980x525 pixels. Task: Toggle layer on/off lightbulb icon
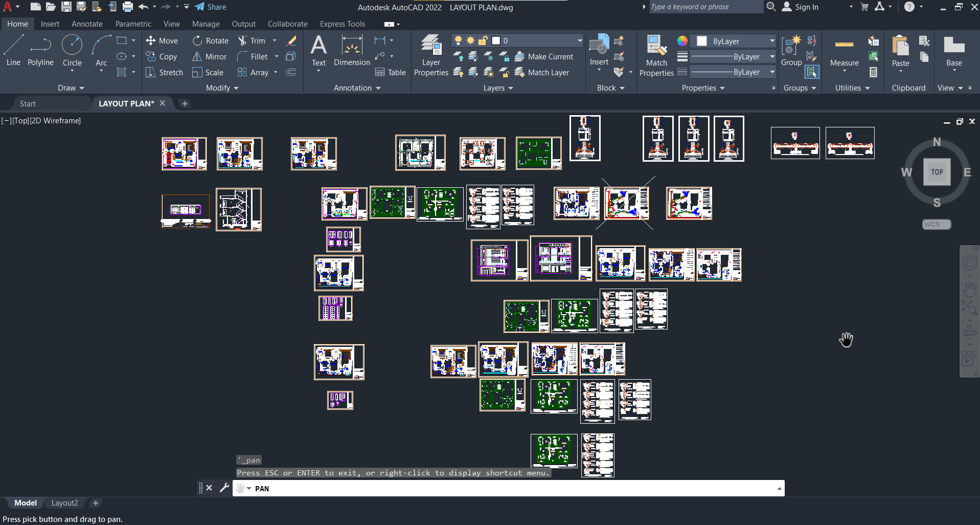[458, 40]
